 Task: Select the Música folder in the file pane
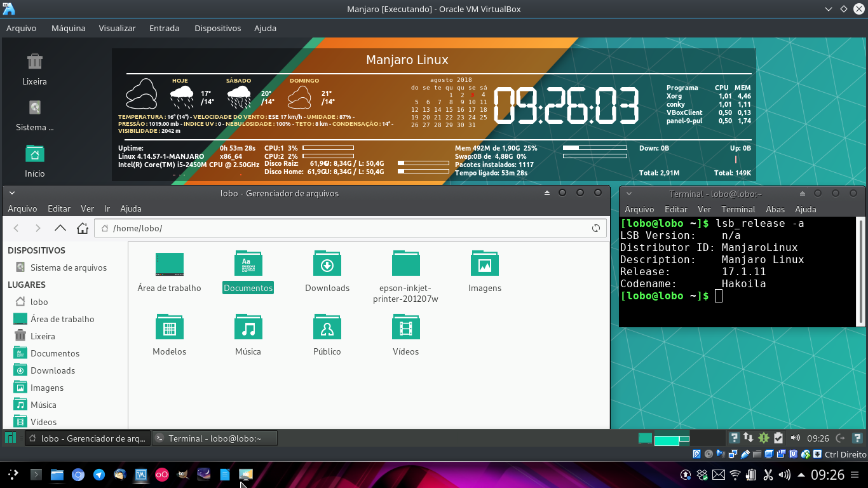(x=248, y=335)
